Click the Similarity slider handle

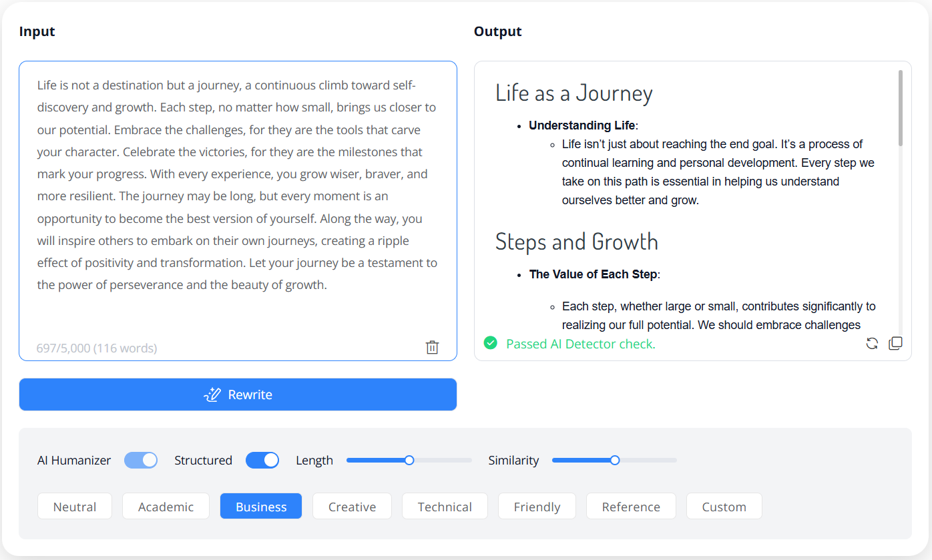point(615,460)
